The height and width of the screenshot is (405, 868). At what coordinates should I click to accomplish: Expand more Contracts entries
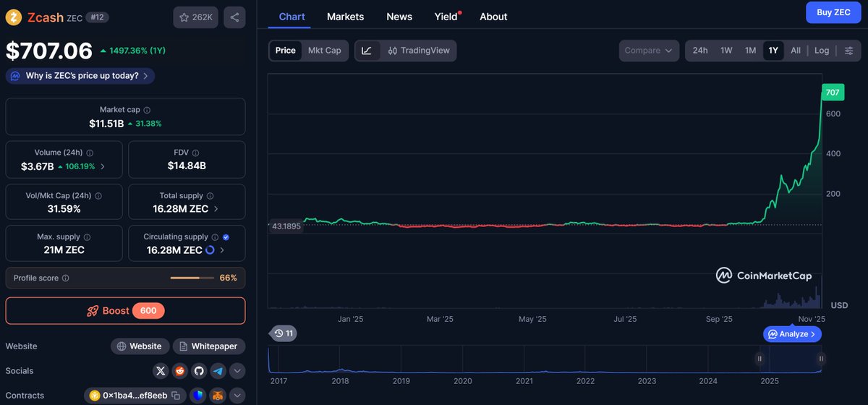click(237, 396)
